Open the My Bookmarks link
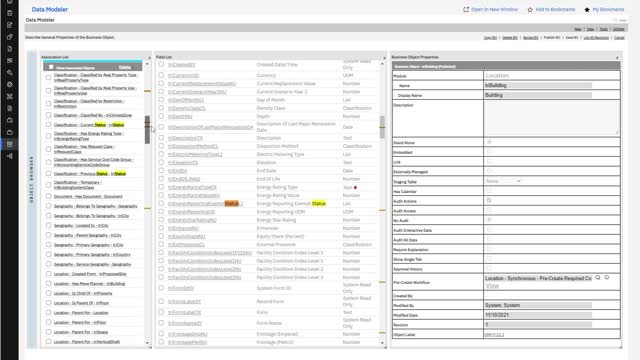The height and width of the screenshot is (360, 640). pyautogui.click(x=608, y=9)
